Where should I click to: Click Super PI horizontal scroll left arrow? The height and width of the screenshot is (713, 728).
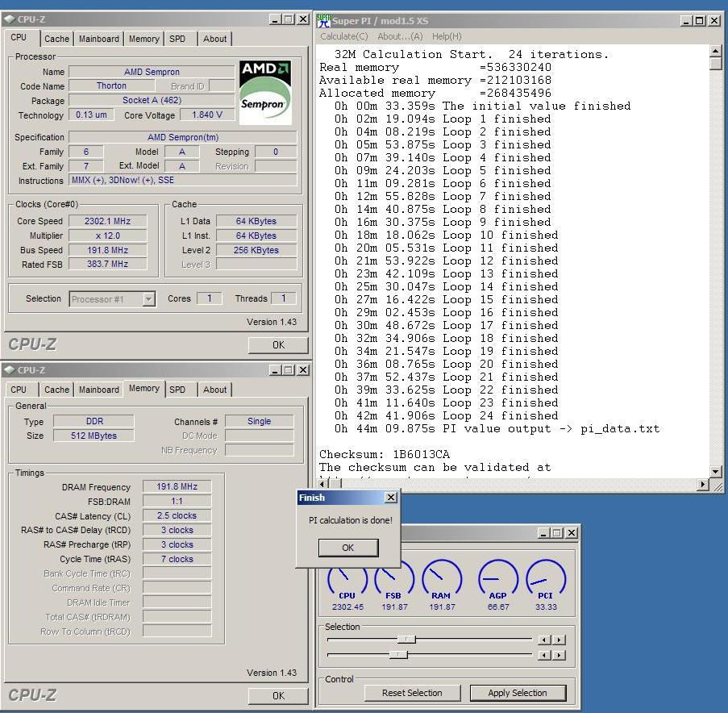(323, 485)
